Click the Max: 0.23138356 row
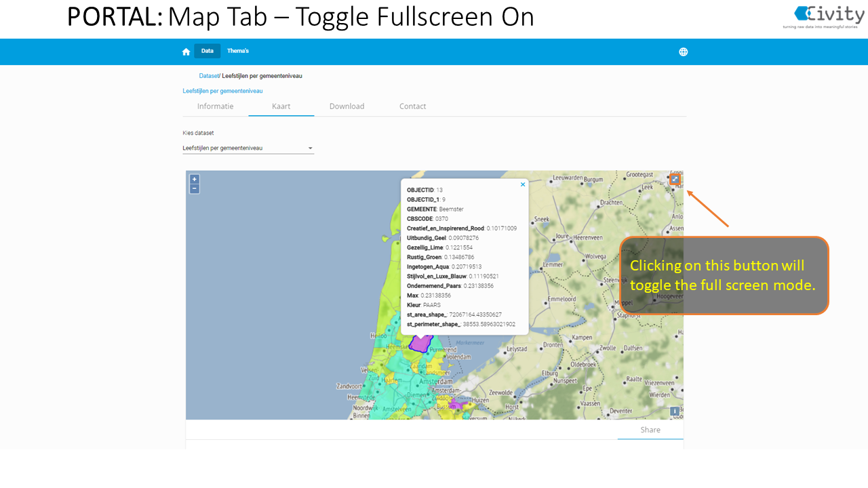The image size is (868, 488). click(x=429, y=296)
